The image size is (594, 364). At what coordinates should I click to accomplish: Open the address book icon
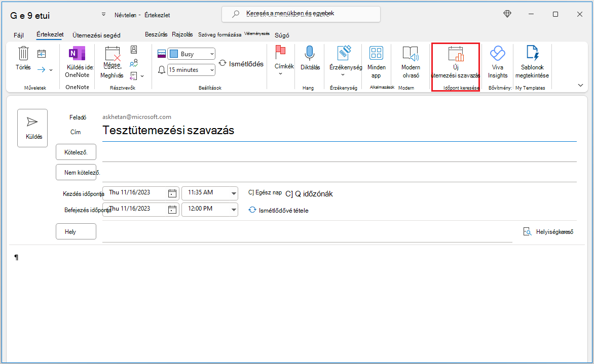pyautogui.click(x=134, y=50)
